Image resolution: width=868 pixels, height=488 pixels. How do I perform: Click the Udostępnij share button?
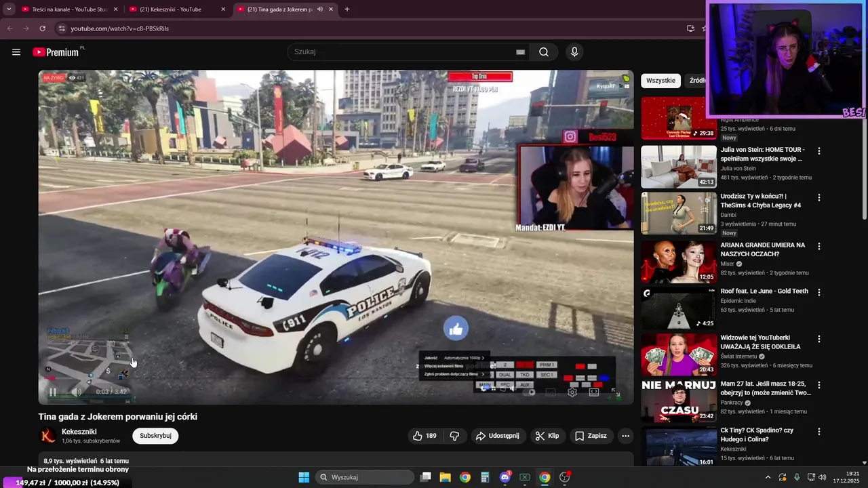tap(498, 436)
